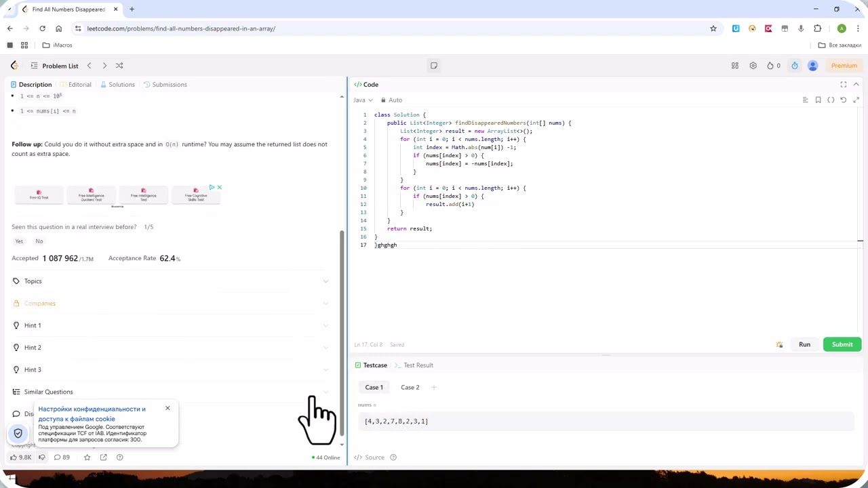
Task: Click the thumbs down icon
Action: (x=42, y=457)
